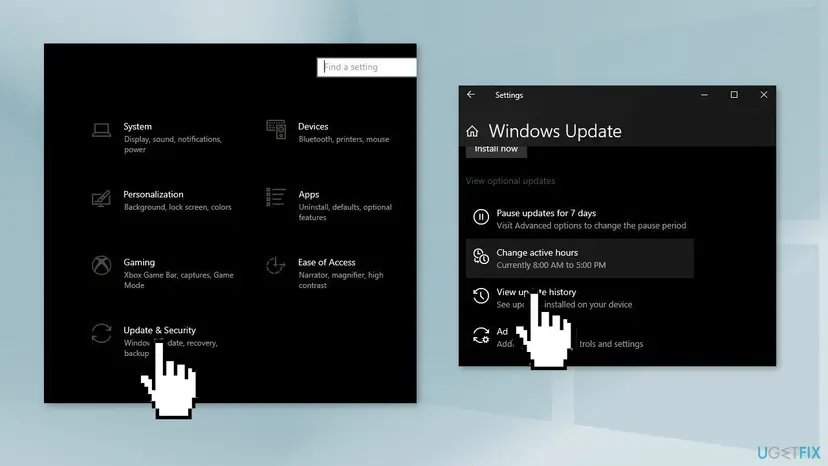Screen dimensions: 828x466
Task: Click 'Uninstall, defaults, optional features' text
Action: 345,212
